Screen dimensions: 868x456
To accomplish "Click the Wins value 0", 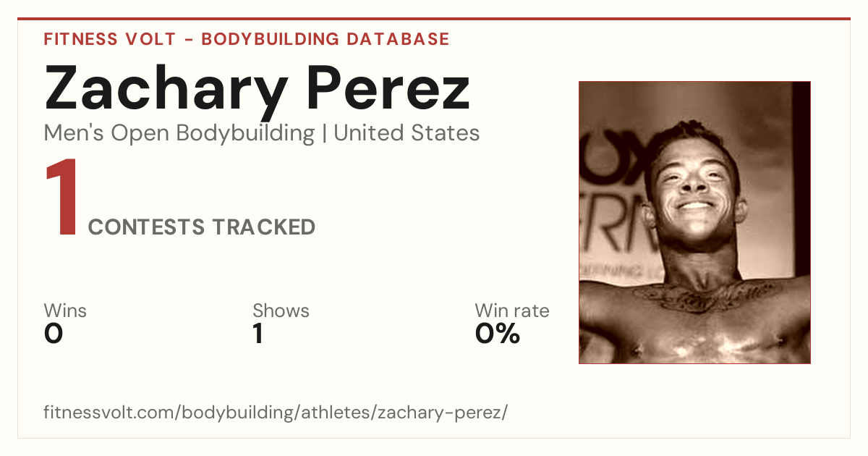I will [x=54, y=334].
